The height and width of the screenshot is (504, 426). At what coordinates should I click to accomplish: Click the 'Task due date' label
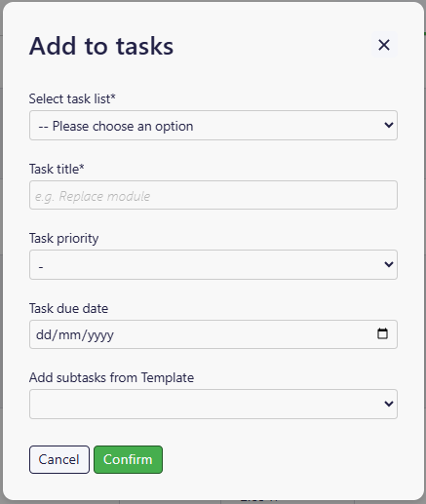coord(68,308)
